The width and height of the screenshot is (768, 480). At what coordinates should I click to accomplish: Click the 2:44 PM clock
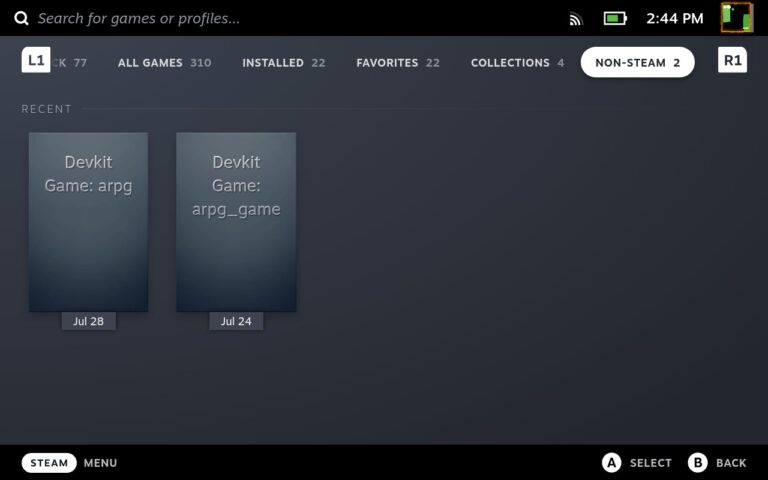tap(674, 18)
